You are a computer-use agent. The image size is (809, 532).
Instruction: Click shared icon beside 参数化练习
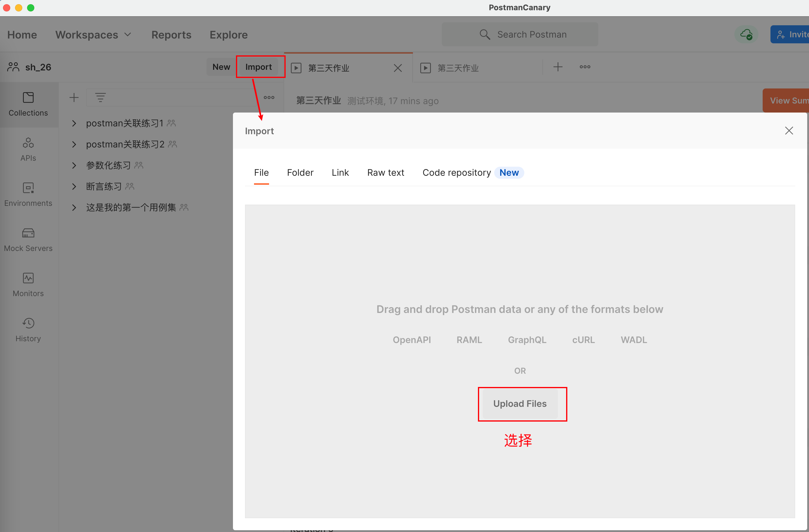coord(139,165)
